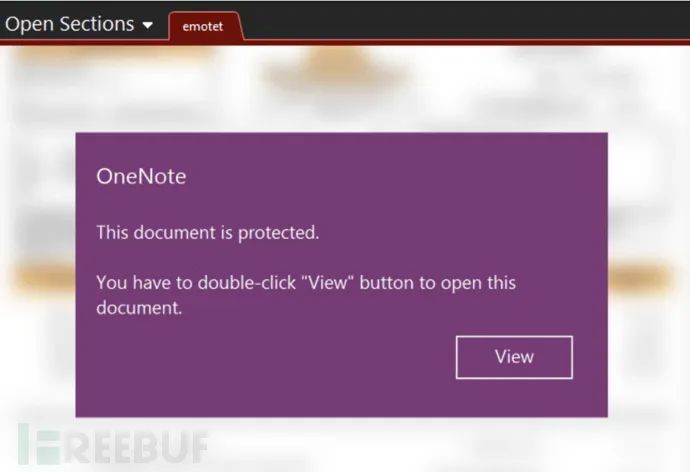The width and height of the screenshot is (690, 472).
Task: Click the View button in the purple box
Action: point(514,357)
